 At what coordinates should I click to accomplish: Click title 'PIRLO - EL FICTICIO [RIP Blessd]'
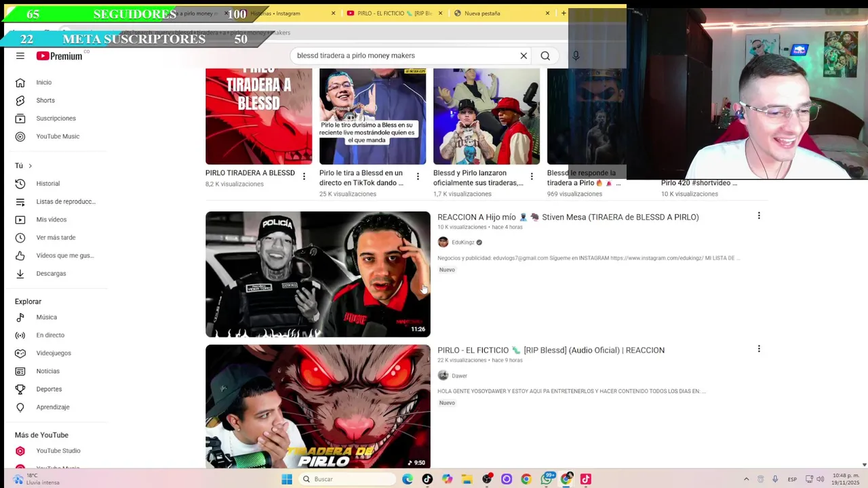coord(551,350)
